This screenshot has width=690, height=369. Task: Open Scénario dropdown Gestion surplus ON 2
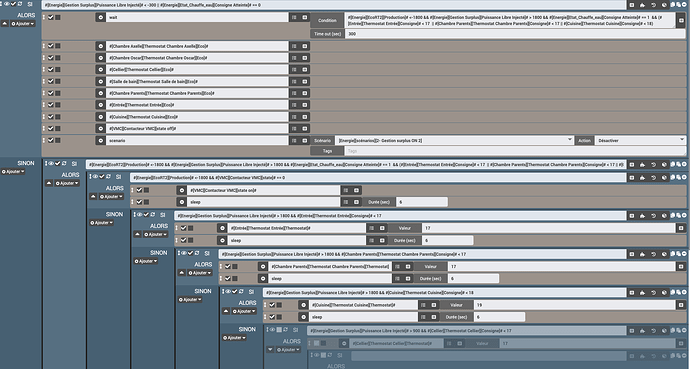[x=455, y=140]
